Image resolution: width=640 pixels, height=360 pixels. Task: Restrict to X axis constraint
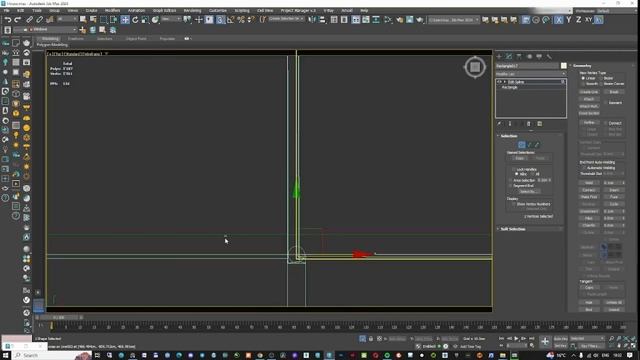(x=558, y=20)
